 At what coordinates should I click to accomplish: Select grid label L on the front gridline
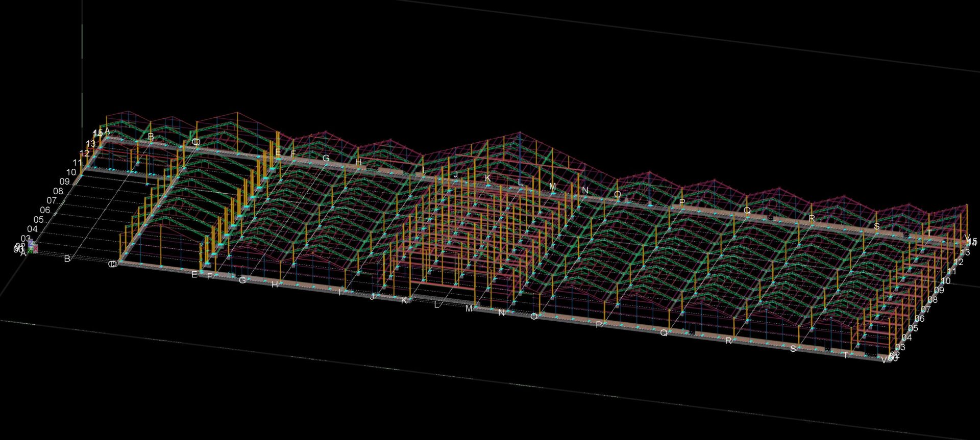[436, 305]
